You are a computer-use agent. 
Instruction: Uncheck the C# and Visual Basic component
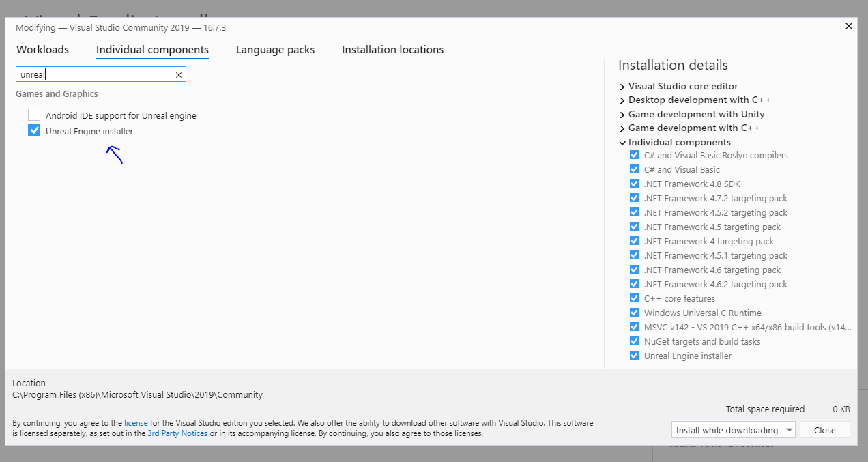634,169
